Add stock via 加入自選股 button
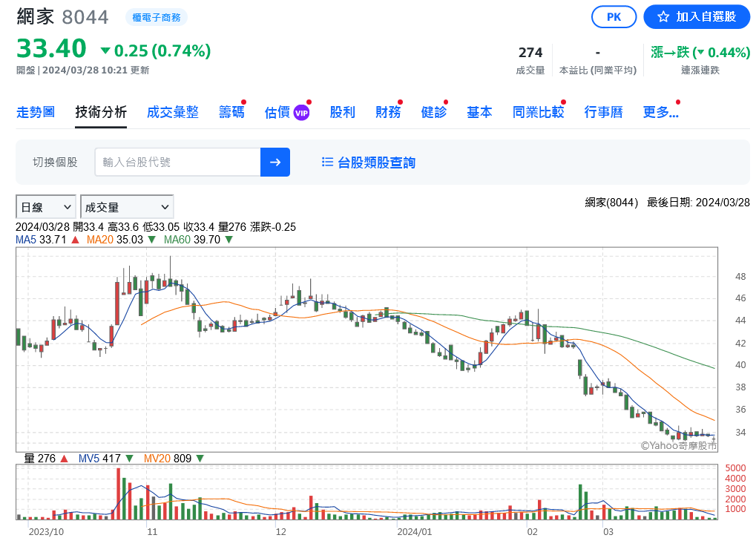756x538 pixels. [697, 17]
